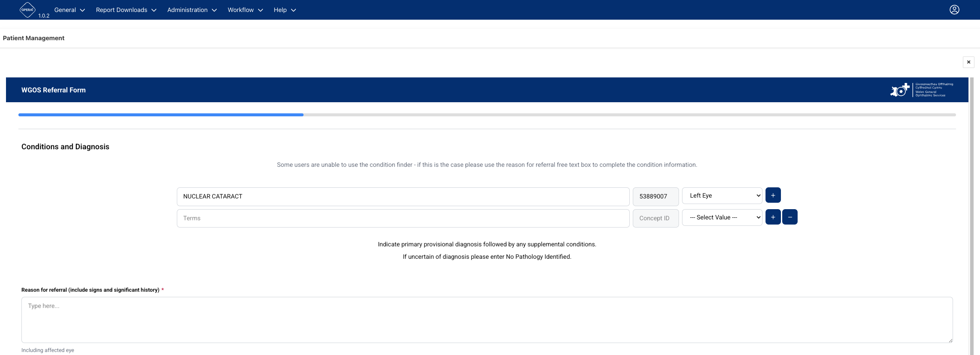Click the plus icon on the empty condition row

pos(773,217)
